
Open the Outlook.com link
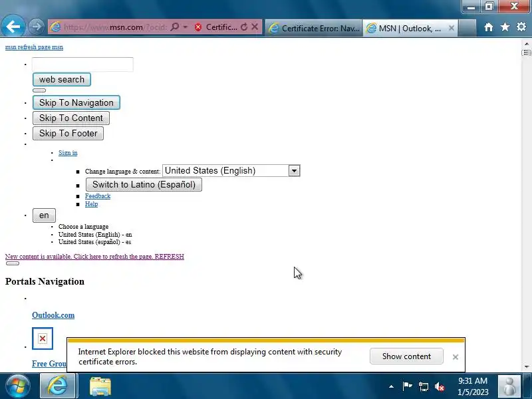[53, 315]
